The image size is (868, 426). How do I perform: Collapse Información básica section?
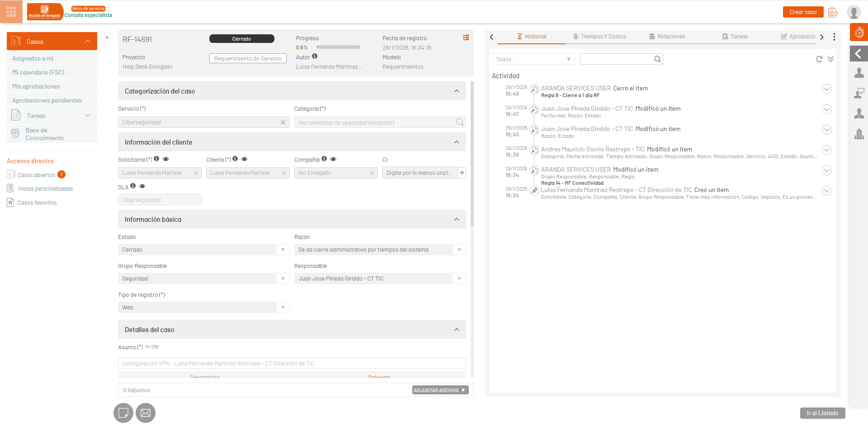[x=457, y=220]
